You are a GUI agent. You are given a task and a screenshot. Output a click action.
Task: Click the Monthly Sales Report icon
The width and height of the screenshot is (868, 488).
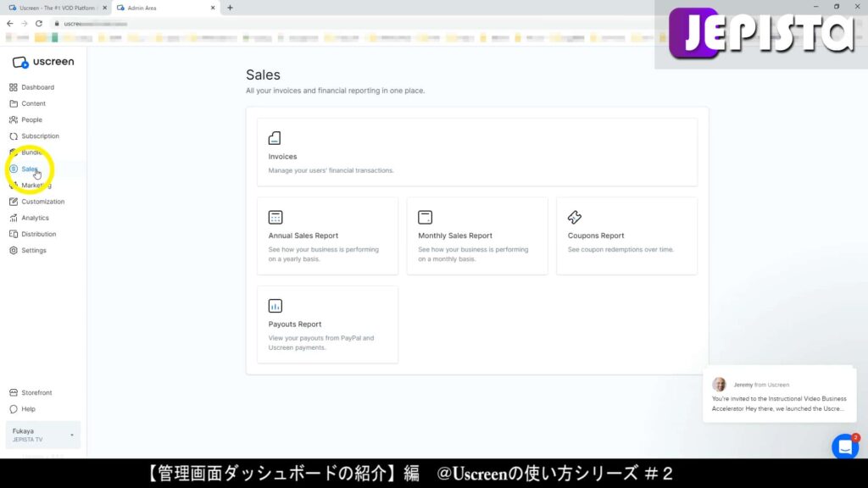pyautogui.click(x=426, y=217)
